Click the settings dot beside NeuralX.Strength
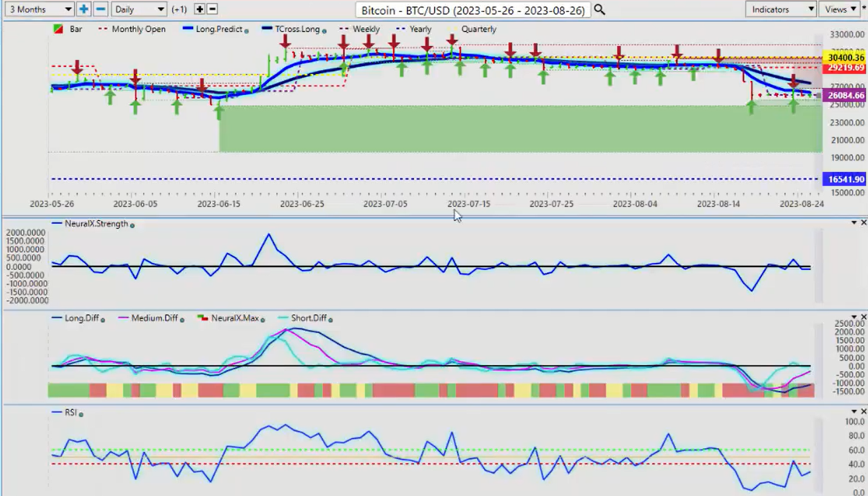This screenshot has height=496, width=868. 132,225
